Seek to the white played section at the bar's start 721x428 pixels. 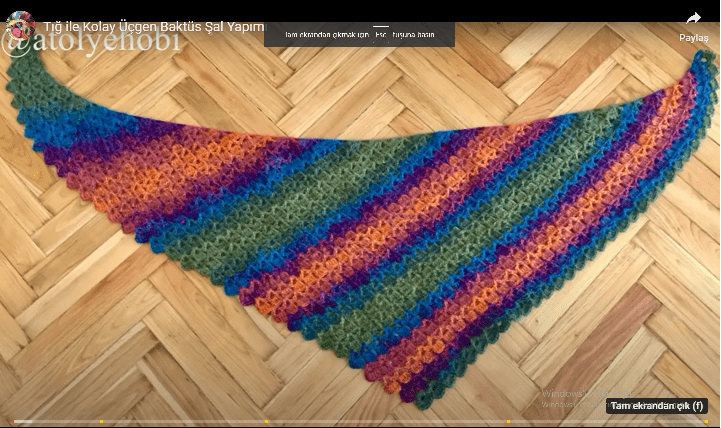[22, 421]
